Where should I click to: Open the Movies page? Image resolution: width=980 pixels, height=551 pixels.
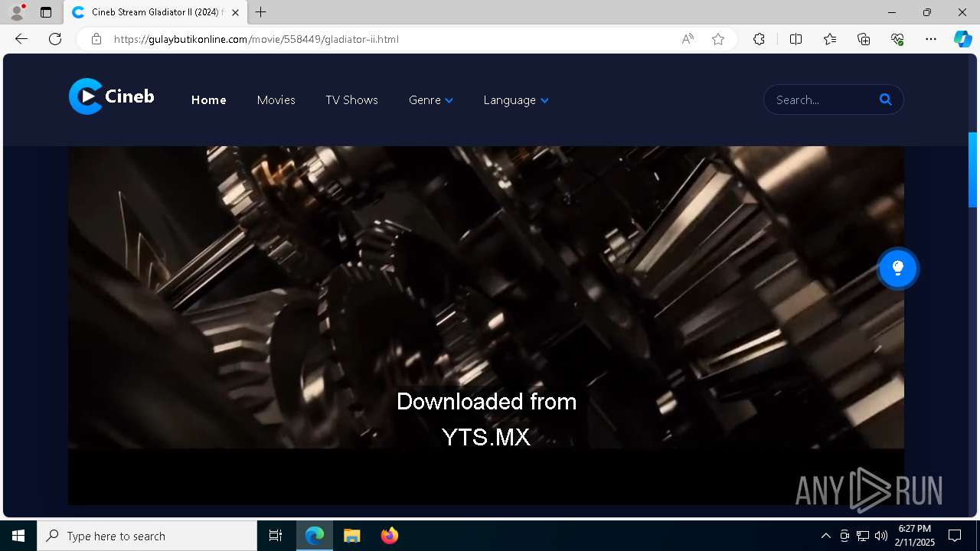[276, 100]
